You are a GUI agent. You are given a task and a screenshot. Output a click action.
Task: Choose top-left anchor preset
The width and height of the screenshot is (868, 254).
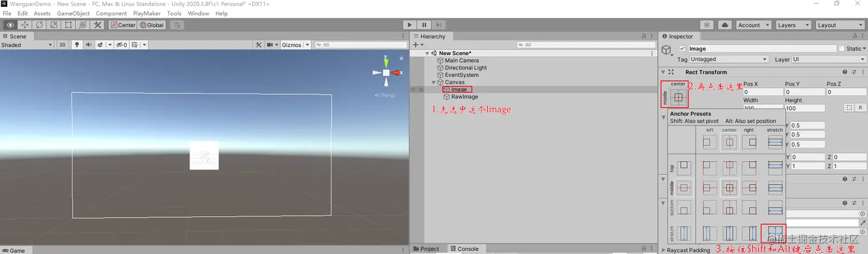[x=710, y=168]
